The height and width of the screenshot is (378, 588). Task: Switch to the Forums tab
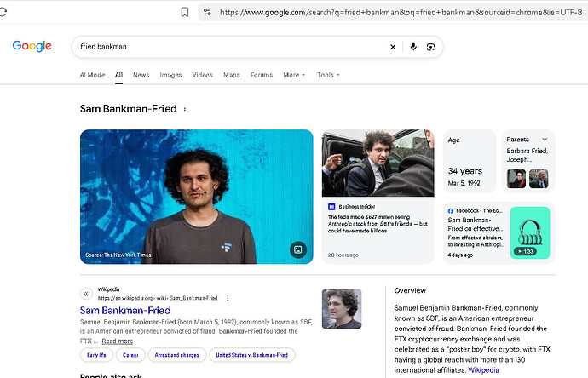click(262, 75)
